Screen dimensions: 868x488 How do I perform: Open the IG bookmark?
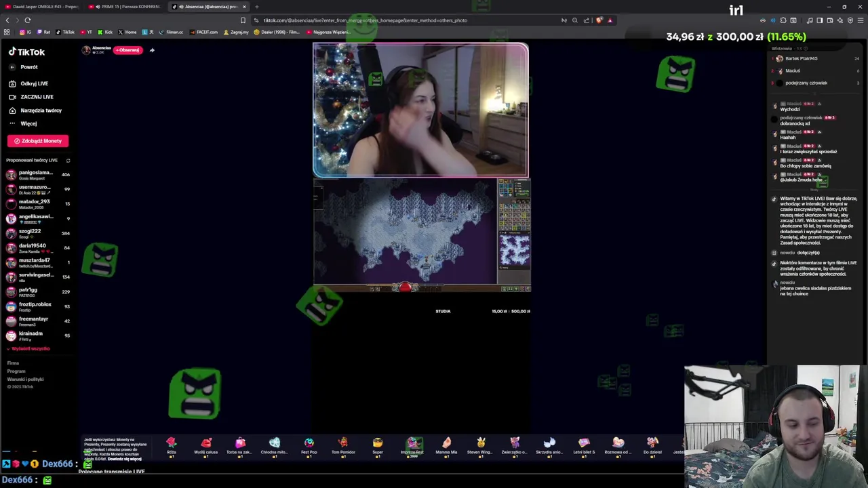(25, 32)
